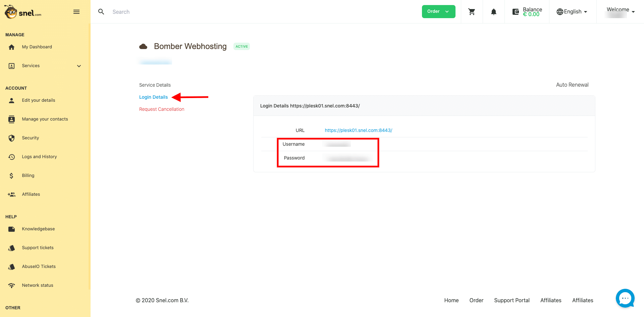Click the Balance € 0.00 amount

tap(531, 14)
